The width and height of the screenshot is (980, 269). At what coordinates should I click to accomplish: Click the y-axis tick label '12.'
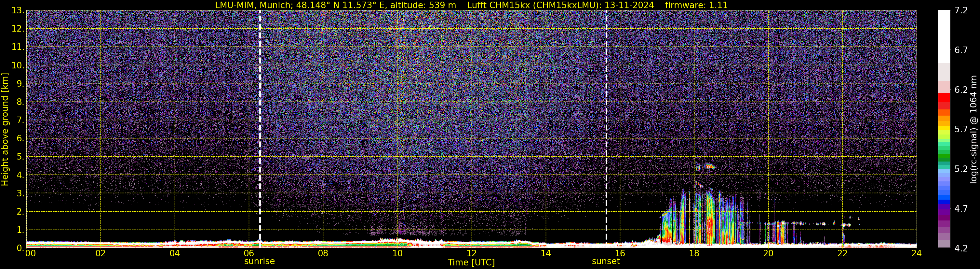[18, 29]
